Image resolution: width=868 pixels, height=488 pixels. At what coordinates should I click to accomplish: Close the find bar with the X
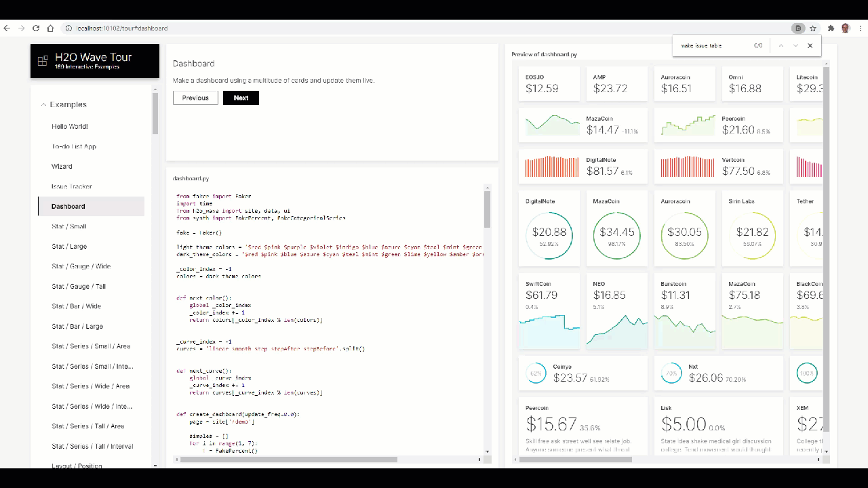coord(810,45)
